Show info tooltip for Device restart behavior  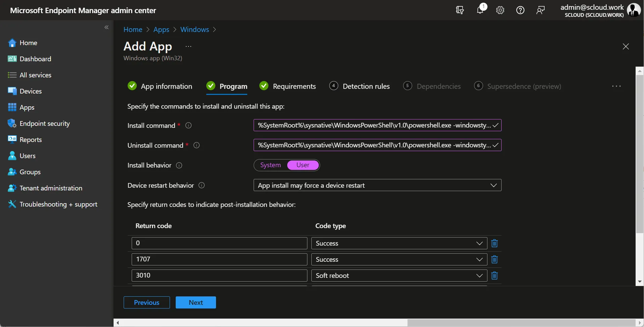click(x=202, y=185)
